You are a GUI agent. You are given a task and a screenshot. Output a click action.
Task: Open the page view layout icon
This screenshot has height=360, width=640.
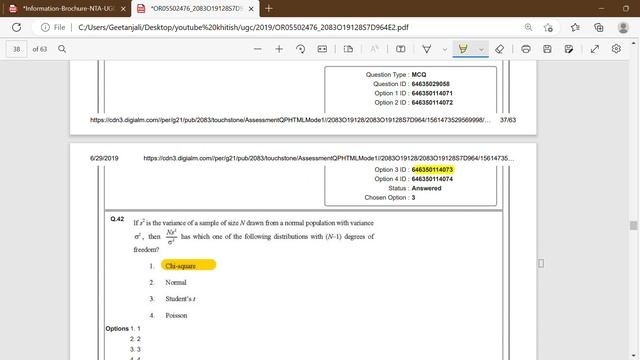pyautogui.click(x=348, y=49)
